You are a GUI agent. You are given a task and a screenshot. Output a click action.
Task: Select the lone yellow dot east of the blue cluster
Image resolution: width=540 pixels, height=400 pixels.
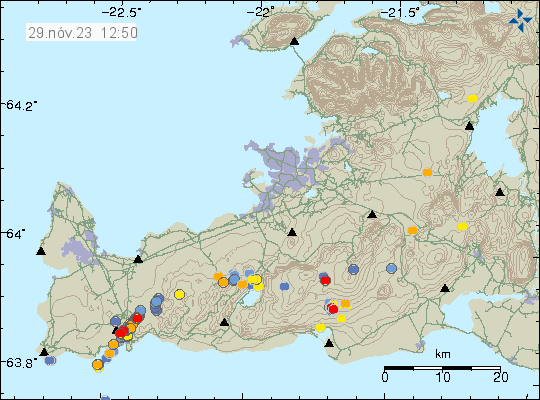179,294
